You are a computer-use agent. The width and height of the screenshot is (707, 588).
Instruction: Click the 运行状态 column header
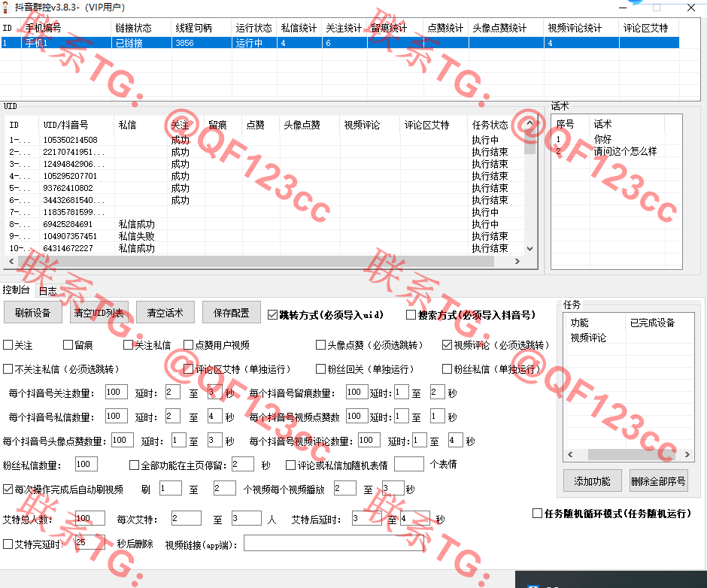pyautogui.click(x=254, y=28)
